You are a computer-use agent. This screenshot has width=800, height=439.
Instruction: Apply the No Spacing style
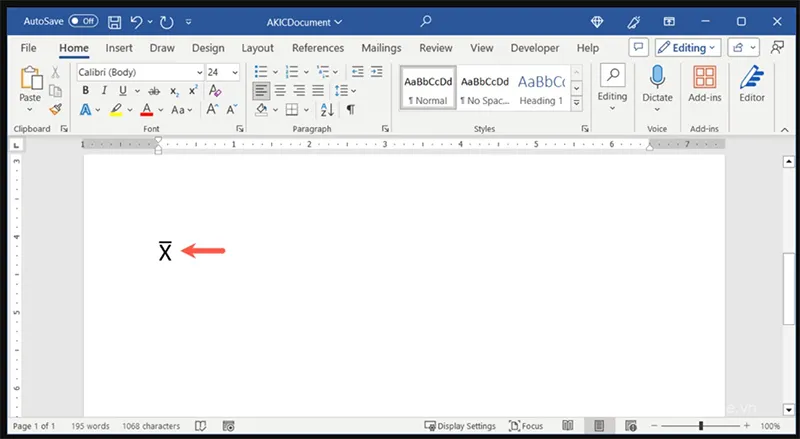click(485, 88)
